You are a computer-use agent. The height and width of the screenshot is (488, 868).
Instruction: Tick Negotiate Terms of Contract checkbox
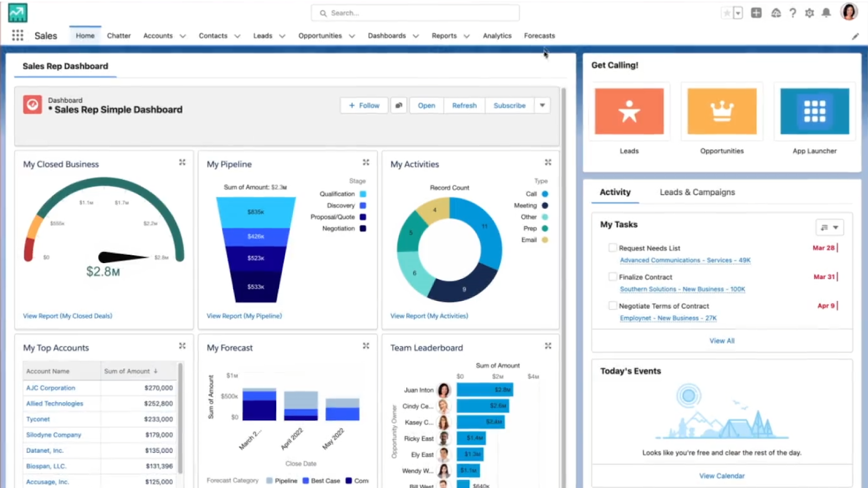pyautogui.click(x=612, y=306)
